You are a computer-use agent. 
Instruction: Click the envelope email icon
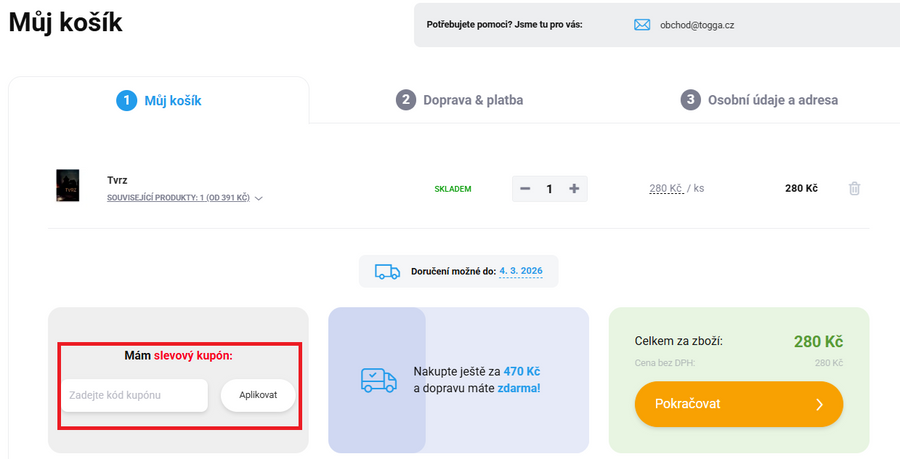click(642, 25)
